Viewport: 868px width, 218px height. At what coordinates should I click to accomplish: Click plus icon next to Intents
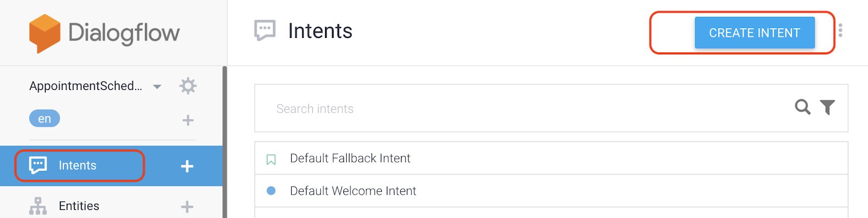point(187,166)
